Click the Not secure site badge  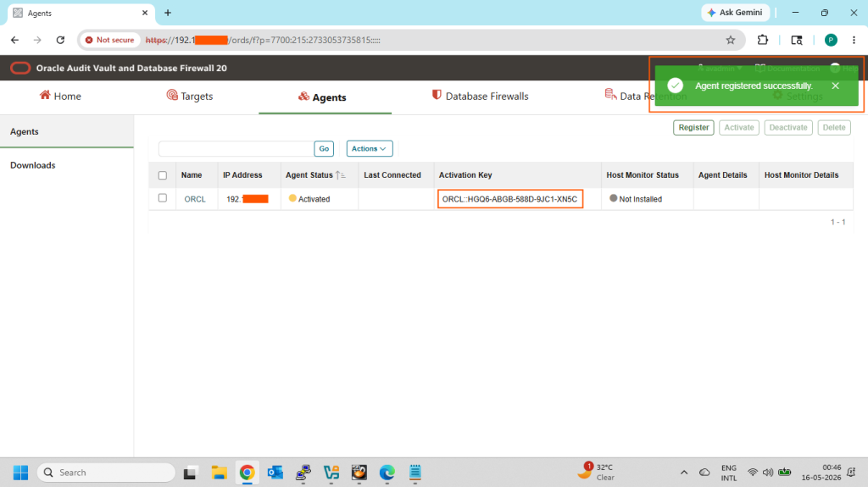[109, 40]
